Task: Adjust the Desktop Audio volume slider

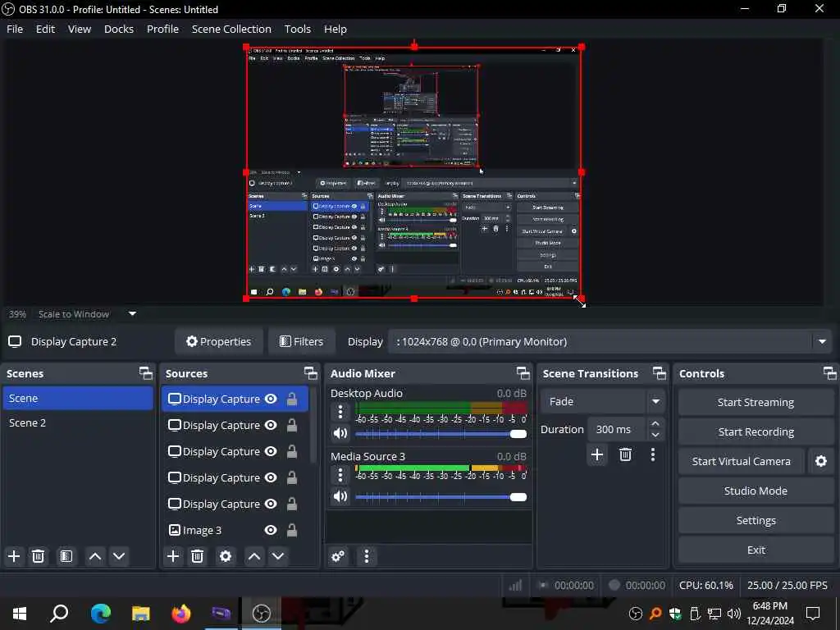Action: point(441,433)
